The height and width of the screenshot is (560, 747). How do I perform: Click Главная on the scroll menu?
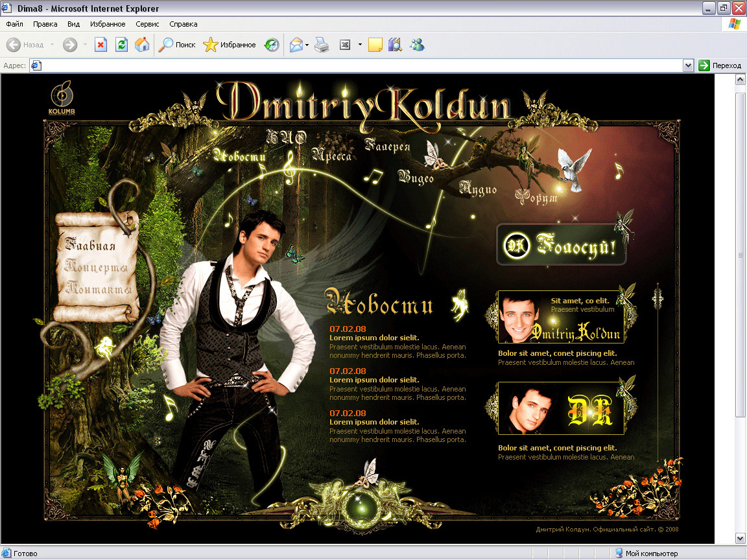(91, 245)
